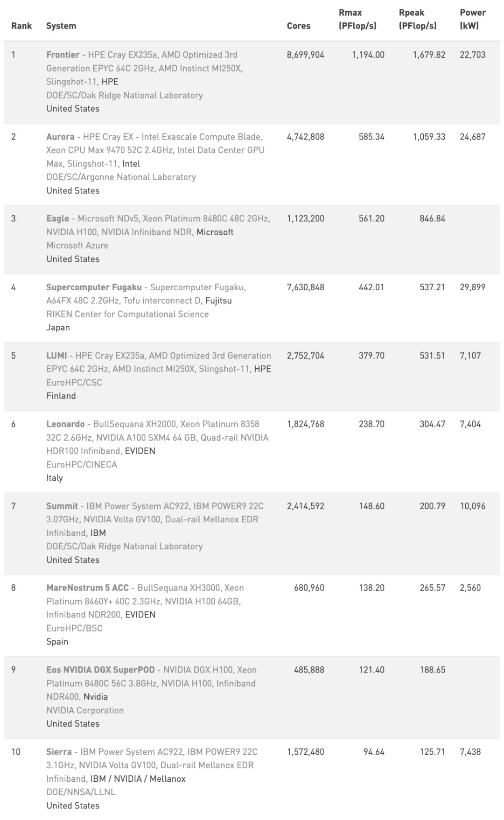504x820 pixels.
Task: Open the Eos NVIDIA DGX SuperPOD link
Action: coord(100,670)
